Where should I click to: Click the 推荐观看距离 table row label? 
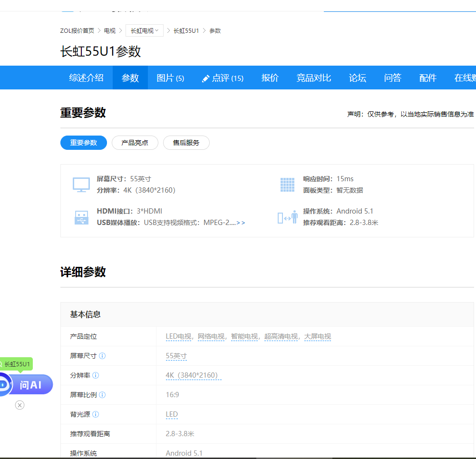tap(90, 434)
